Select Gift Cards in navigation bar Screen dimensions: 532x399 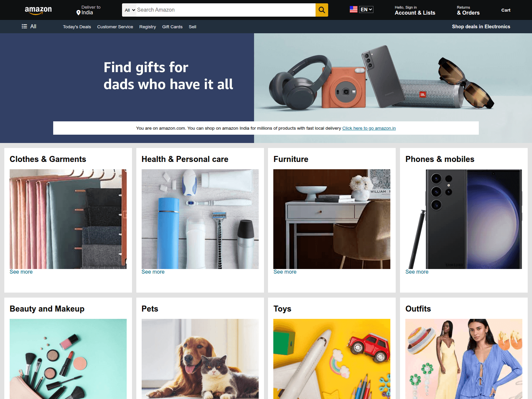[172, 27]
